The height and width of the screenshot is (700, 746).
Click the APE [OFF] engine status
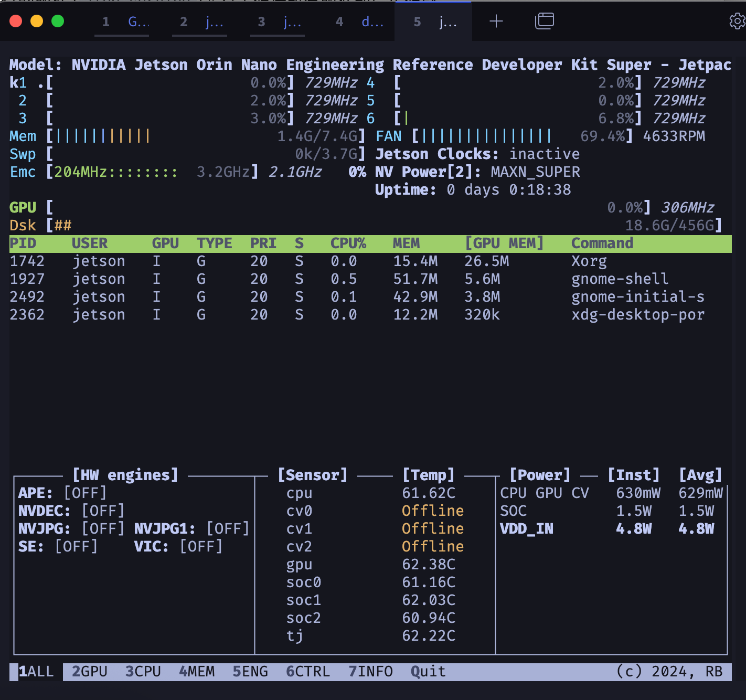click(x=62, y=493)
